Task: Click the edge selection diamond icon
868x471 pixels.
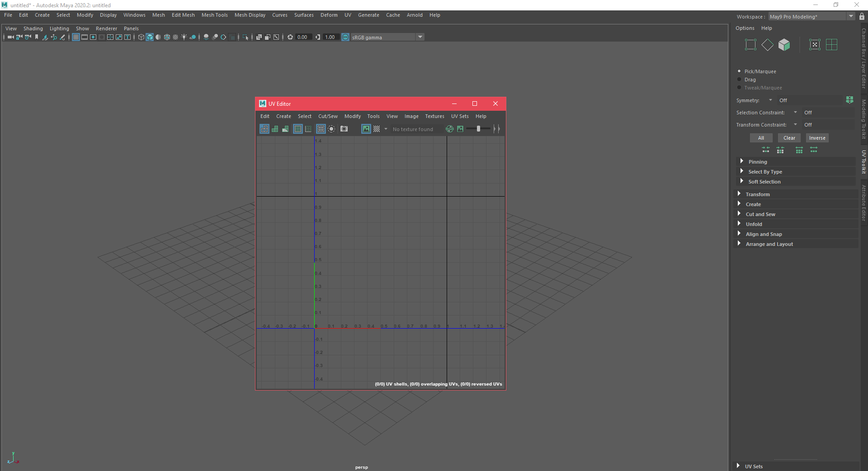Action: tap(767, 45)
